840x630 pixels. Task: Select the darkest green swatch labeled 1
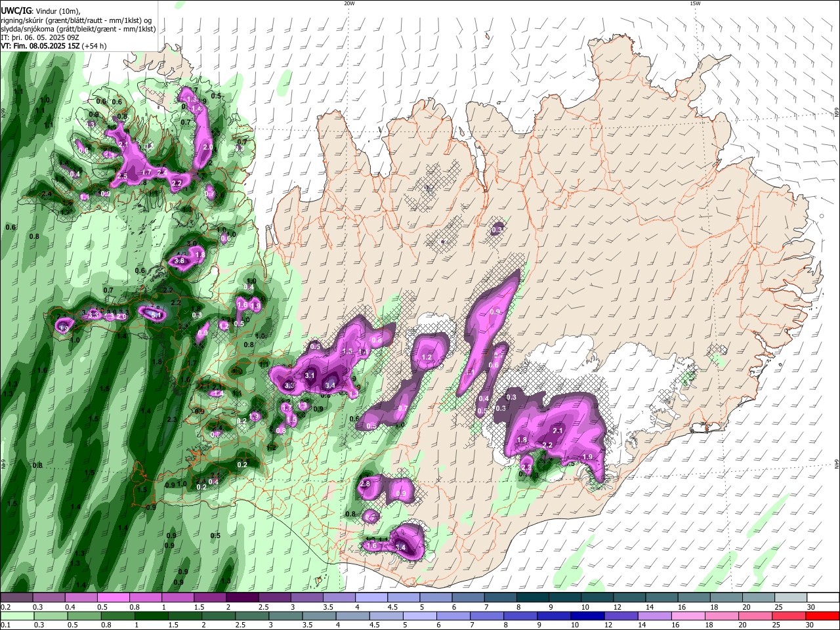click(x=150, y=616)
